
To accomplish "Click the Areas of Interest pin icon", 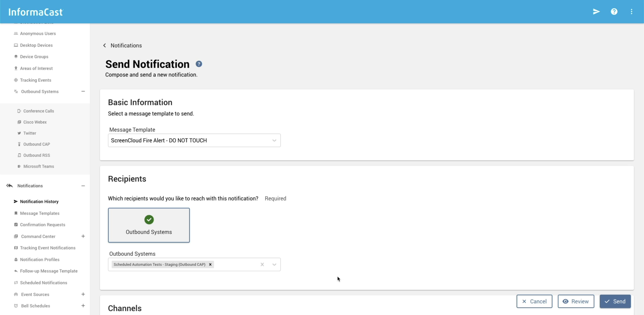I will coord(16,68).
